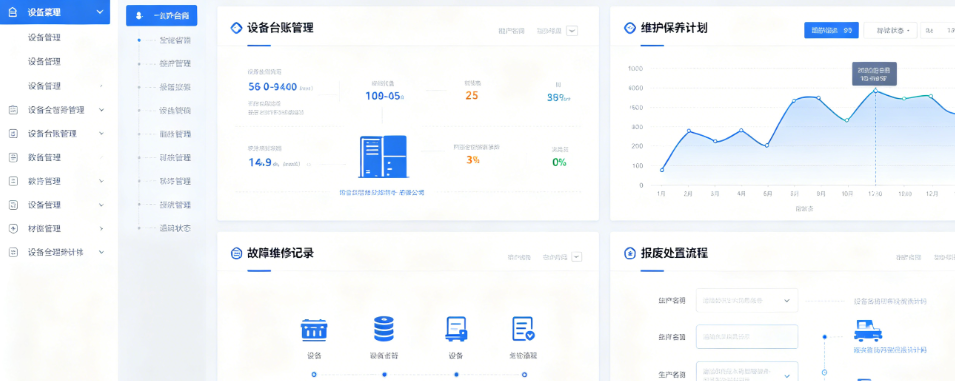Click the blue server cabinet illustration

382,156
